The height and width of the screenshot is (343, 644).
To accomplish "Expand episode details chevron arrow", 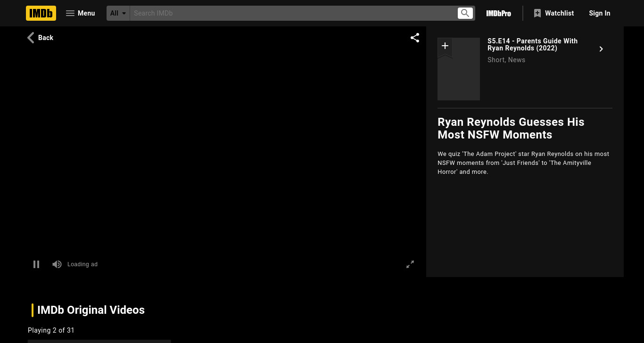I will point(601,49).
